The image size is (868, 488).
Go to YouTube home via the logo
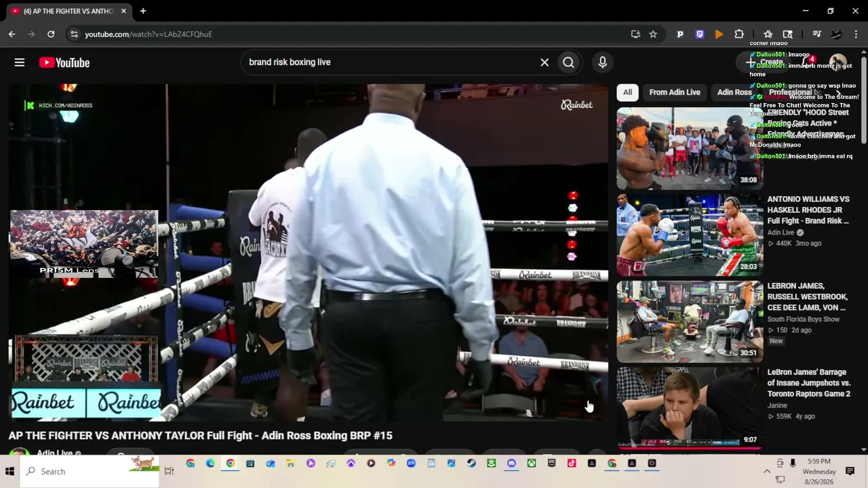(x=64, y=62)
